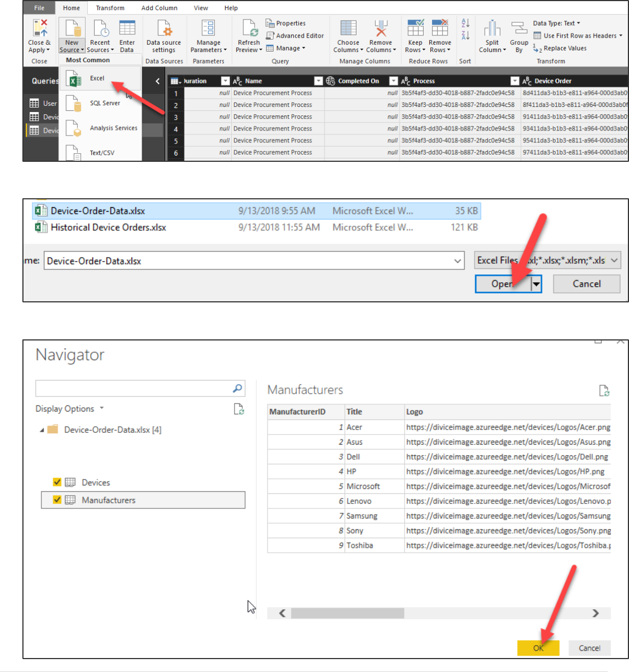Click the Group By icon
This screenshot has height=672, width=629.
click(519, 28)
